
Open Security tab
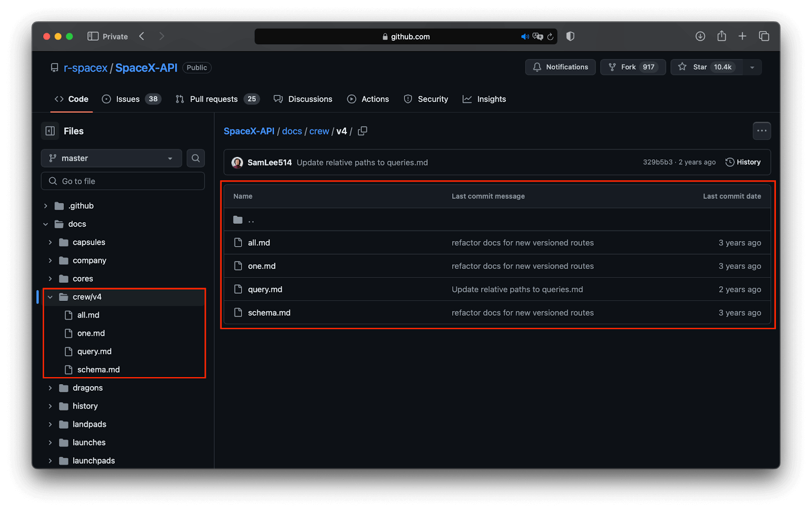[426, 99]
